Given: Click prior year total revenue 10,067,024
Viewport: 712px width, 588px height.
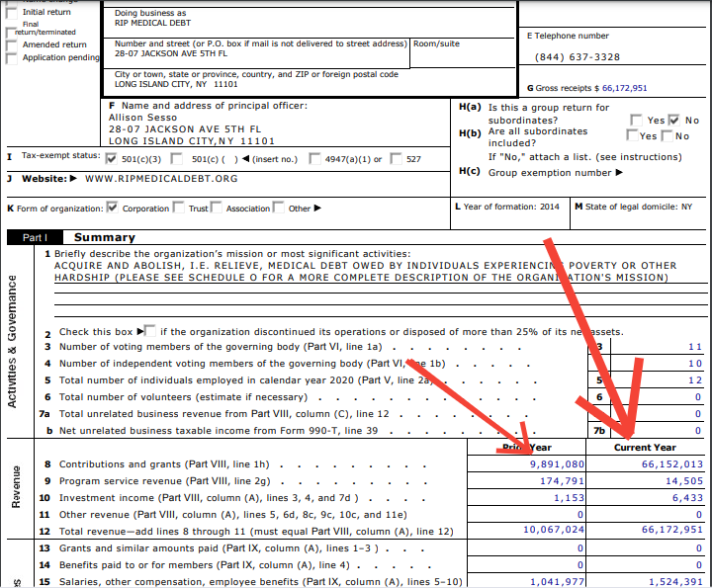Looking at the screenshot, I should (x=554, y=530).
